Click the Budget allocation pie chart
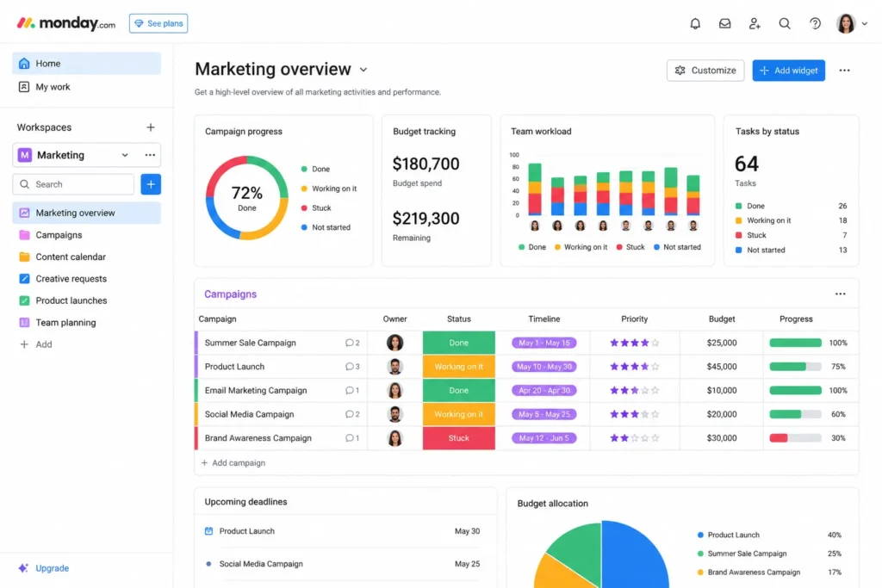The image size is (882, 588). (600, 554)
